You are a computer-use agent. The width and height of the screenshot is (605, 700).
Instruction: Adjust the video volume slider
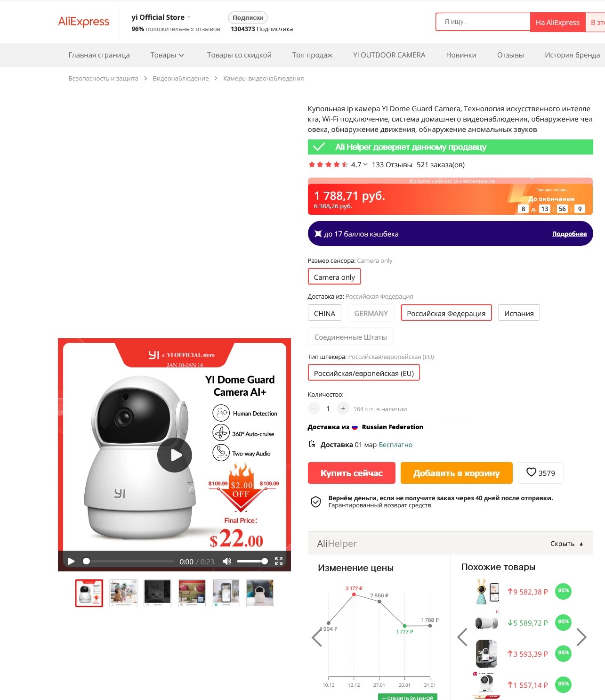pyautogui.click(x=252, y=561)
